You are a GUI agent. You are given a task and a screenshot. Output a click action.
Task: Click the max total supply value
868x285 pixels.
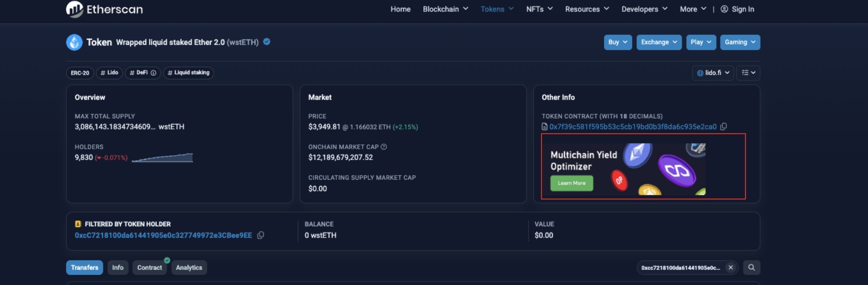tap(130, 127)
